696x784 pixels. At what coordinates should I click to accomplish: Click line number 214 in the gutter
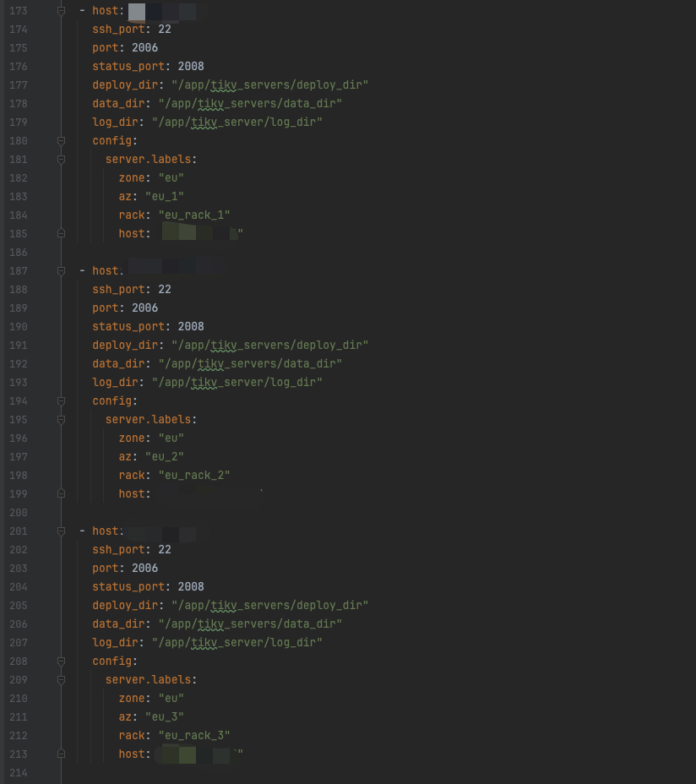point(18,773)
